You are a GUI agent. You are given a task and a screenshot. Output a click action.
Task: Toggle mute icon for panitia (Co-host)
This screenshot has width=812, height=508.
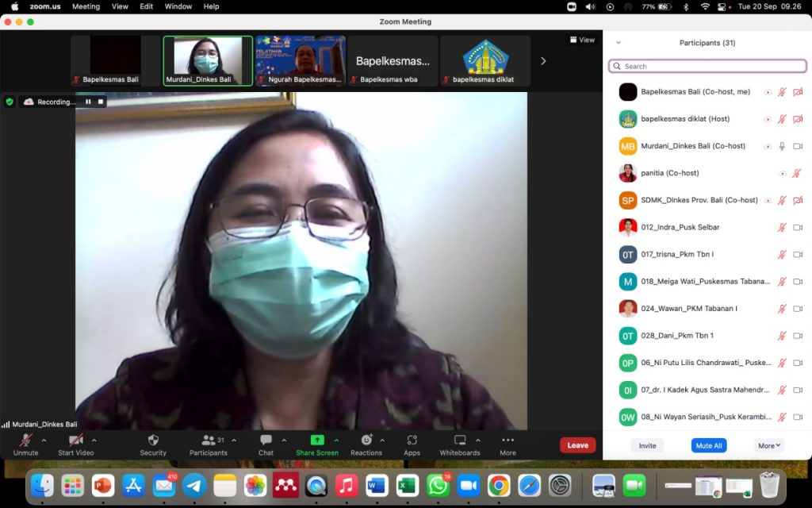[797, 173]
